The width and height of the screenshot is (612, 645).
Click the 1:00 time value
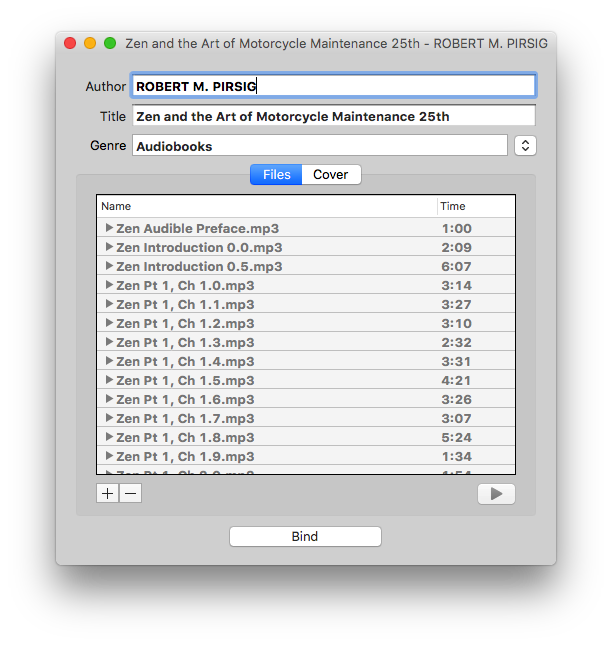(x=457, y=228)
